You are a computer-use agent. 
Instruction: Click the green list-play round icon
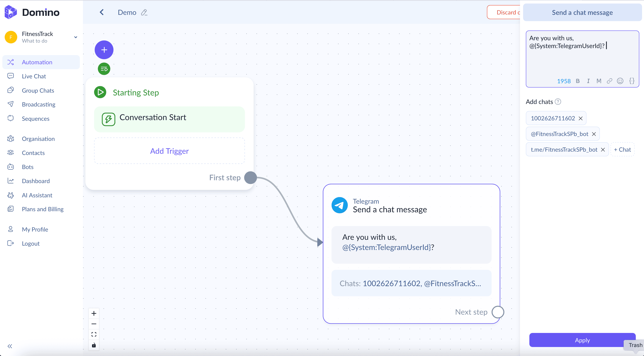(x=104, y=69)
